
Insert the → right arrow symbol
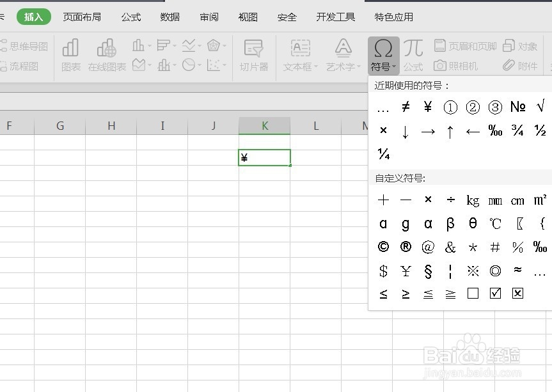428,132
